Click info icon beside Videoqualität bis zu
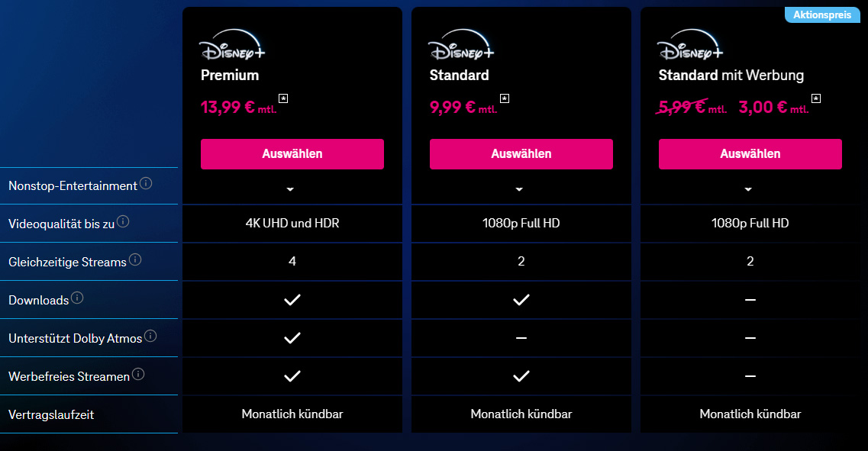Screen dimensions: 868x451 coord(123,221)
